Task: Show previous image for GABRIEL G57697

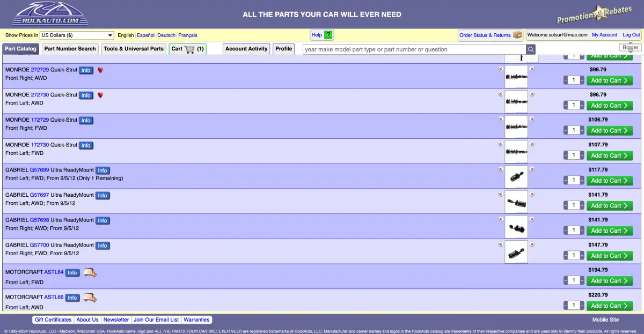Action: [x=501, y=194]
